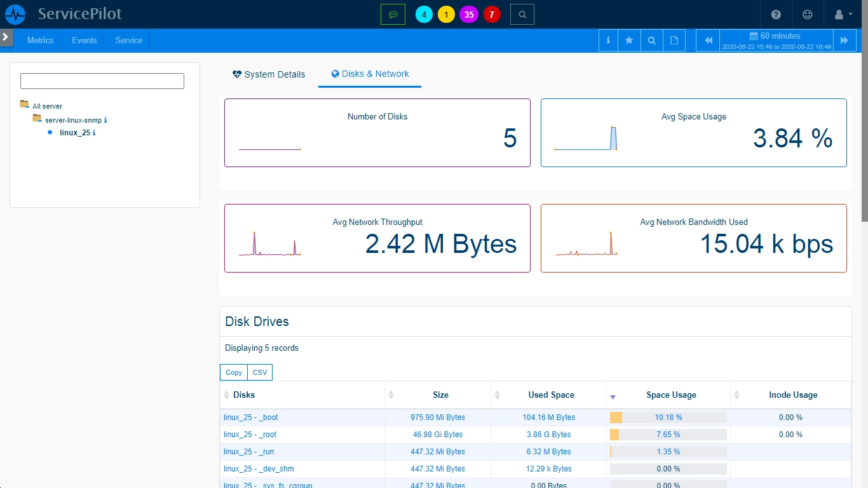The image size is (868, 488).
Task: Click the server tree search input field
Action: [102, 81]
